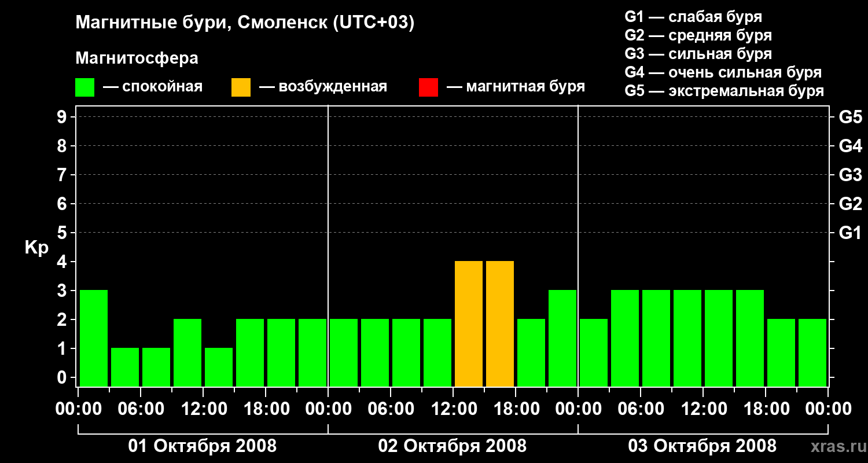Click the first orange Kp 4 bar
The height and width of the screenshot is (463, 868).
click(x=469, y=324)
